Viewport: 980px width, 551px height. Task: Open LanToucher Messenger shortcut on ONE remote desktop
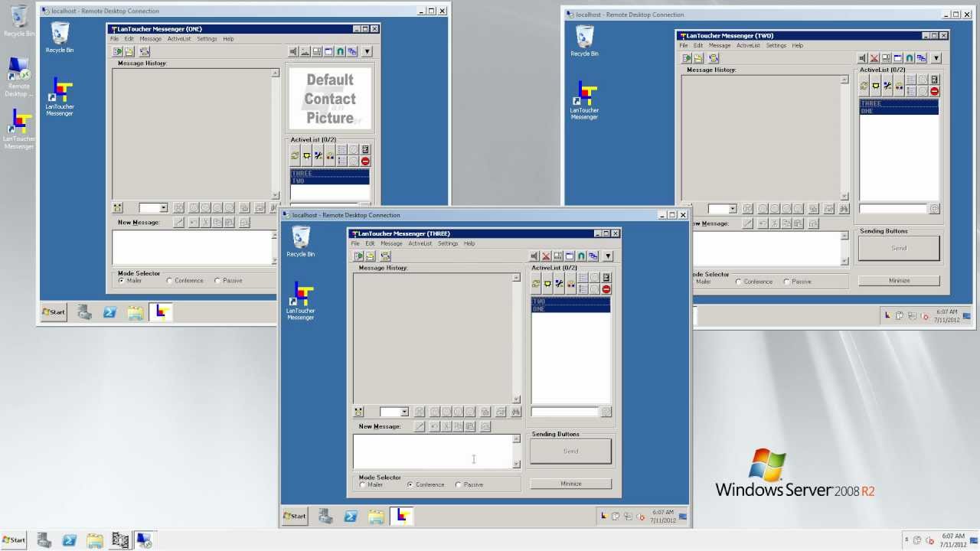(60, 98)
